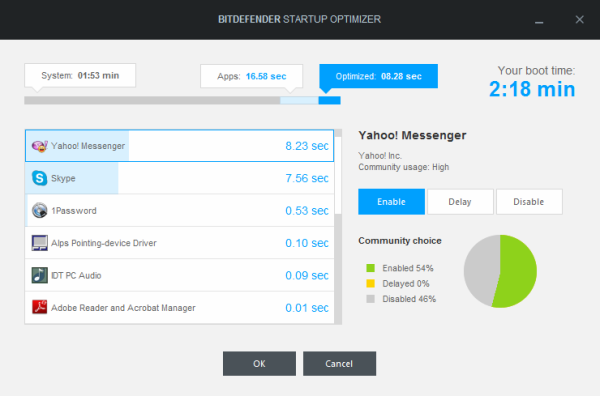
Task: Click the Skype logo icon
Action: click(x=39, y=178)
